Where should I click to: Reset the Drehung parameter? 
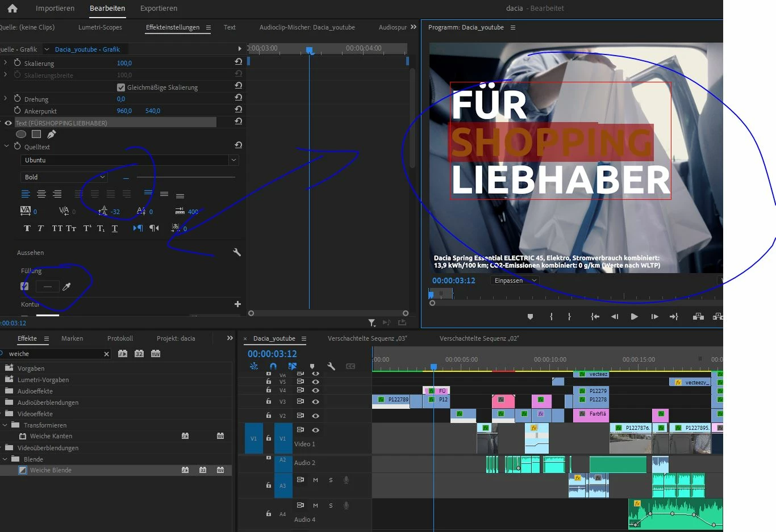(x=239, y=98)
